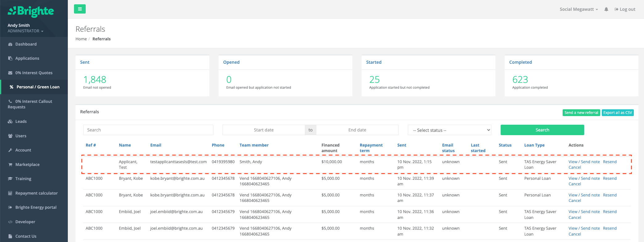
Task: Export all referrals as CSV
Action: pos(617,113)
